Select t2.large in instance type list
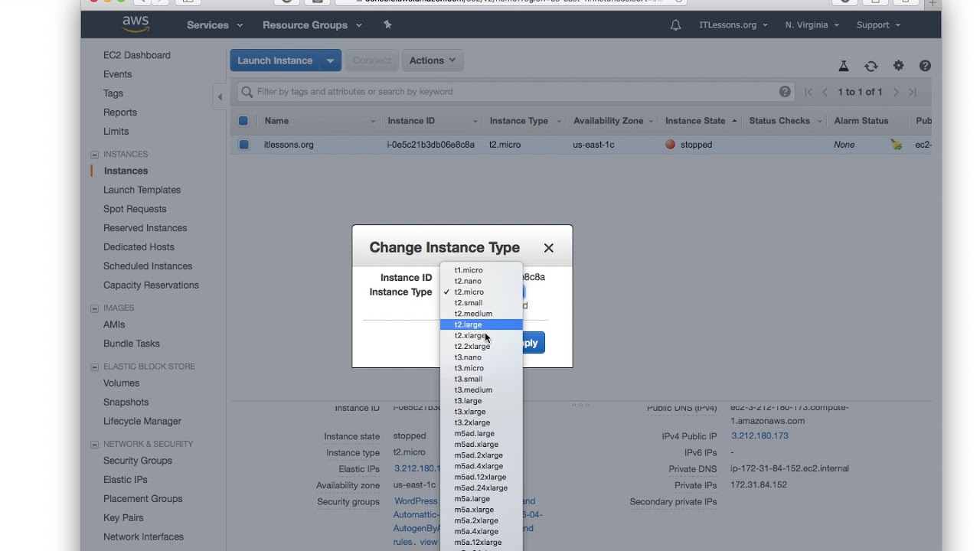Image resolution: width=980 pixels, height=551 pixels. click(481, 324)
